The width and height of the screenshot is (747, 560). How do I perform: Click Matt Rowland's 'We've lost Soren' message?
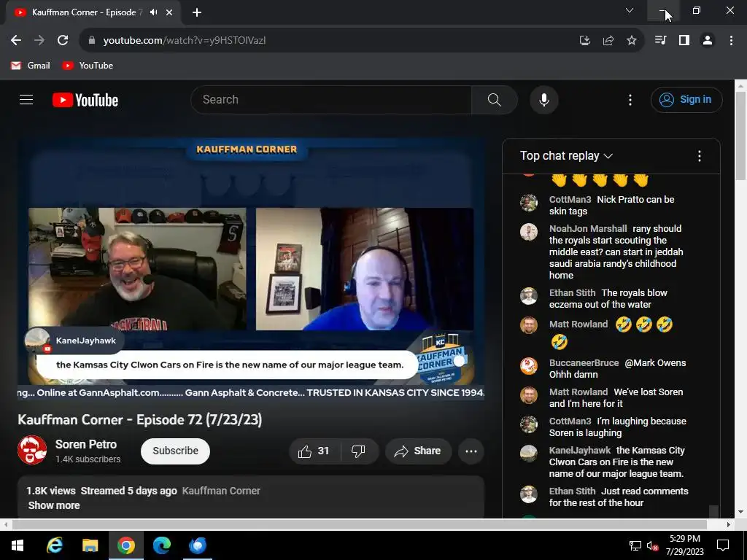(x=616, y=397)
